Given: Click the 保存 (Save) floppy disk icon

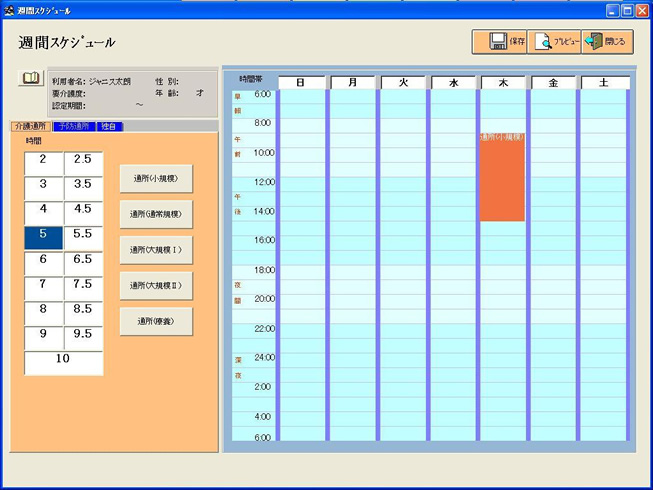Looking at the screenshot, I should (x=497, y=42).
